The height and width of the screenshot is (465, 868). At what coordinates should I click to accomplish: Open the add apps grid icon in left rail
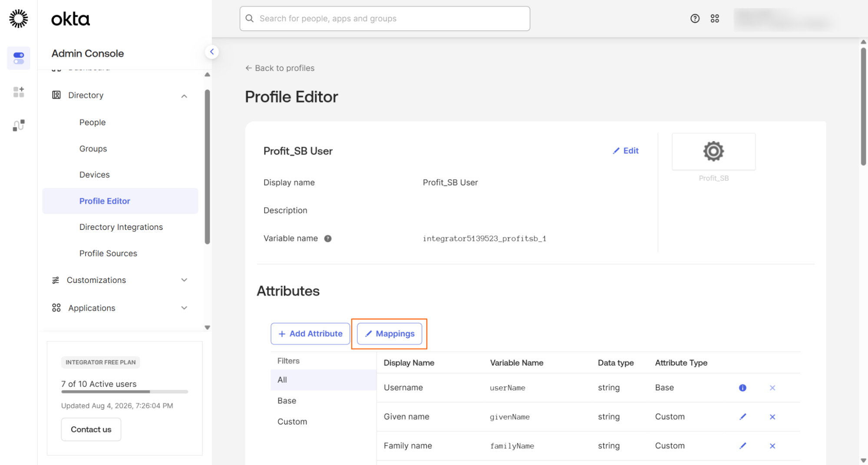coord(19,92)
